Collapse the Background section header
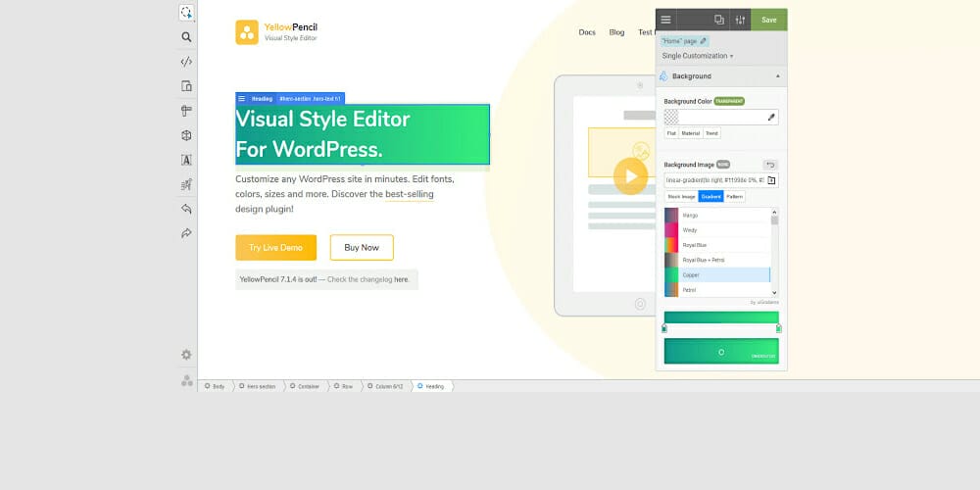This screenshot has width=980, height=490. [721, 76]
